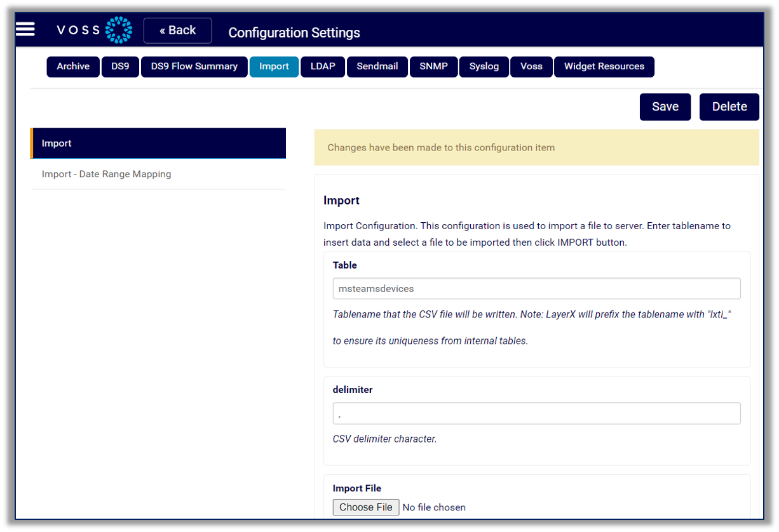Viewport: 779px width, 532px height.
Task: Switch to the LDAP tab
Action: 322,67
